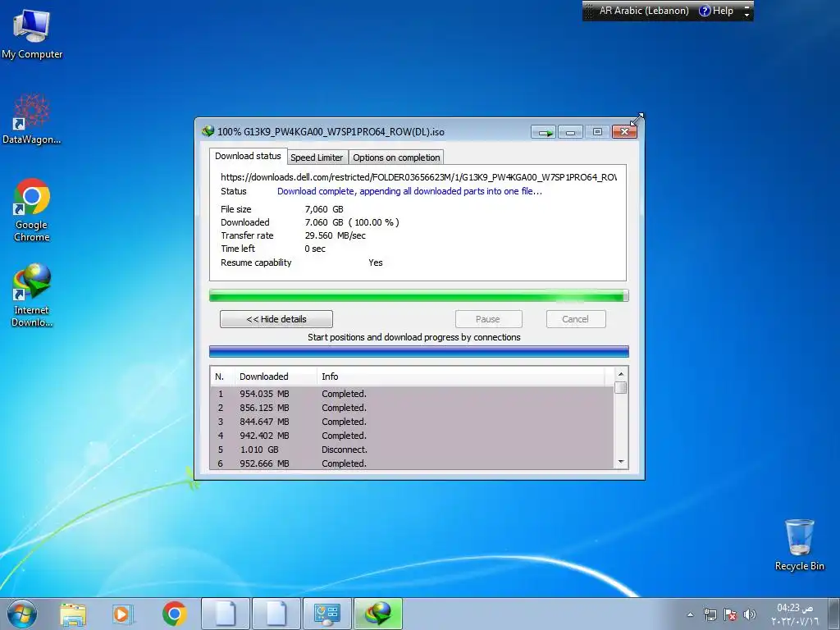Viewport: 840px width, 630px height.
Task: Click the language bar Help button
Action: coord(717,11)
